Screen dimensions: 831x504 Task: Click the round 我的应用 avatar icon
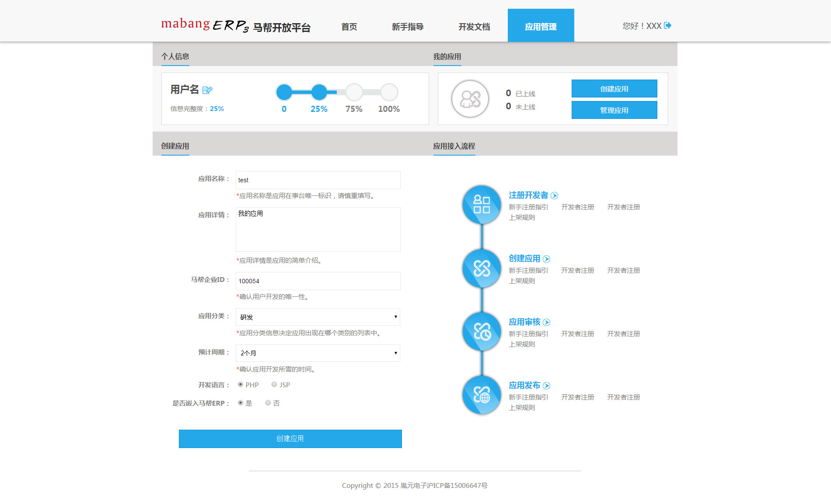coord(470,99)
